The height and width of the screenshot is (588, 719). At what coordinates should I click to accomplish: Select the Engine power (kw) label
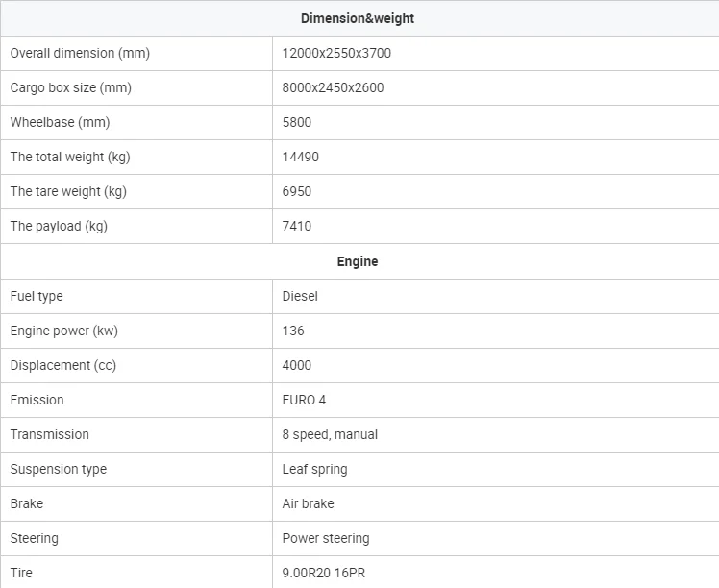(63, 331)
